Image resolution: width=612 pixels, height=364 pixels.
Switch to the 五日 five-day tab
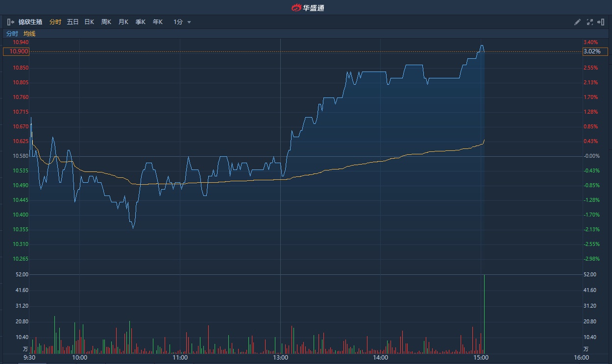coord(73,22)
